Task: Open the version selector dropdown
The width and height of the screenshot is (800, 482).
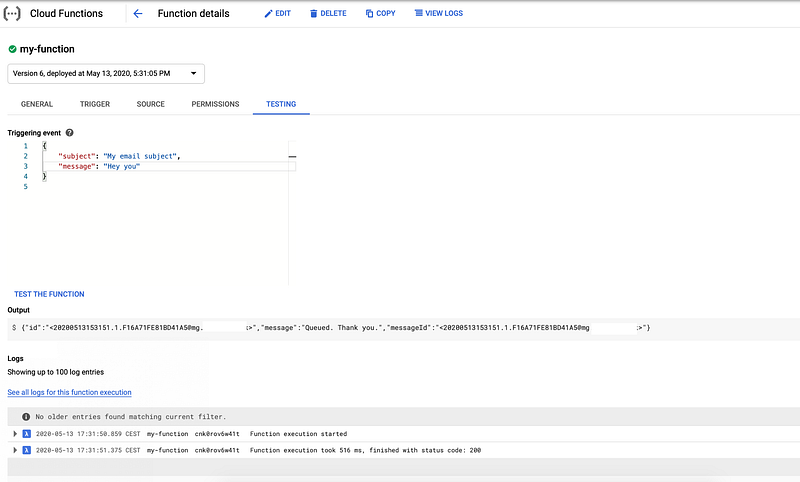Action: coord(106,73)
